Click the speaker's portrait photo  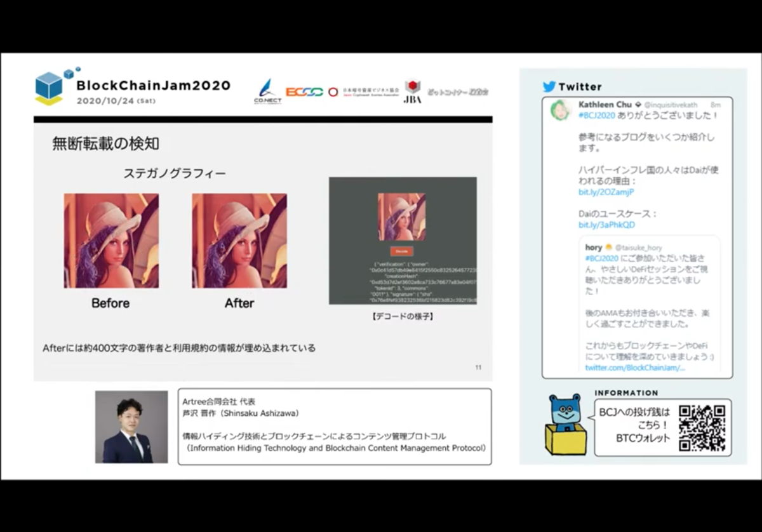click(131, 427)
